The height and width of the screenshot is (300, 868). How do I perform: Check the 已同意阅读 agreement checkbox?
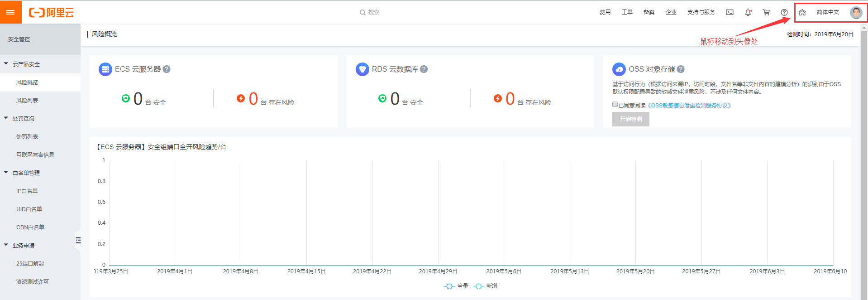615,105
